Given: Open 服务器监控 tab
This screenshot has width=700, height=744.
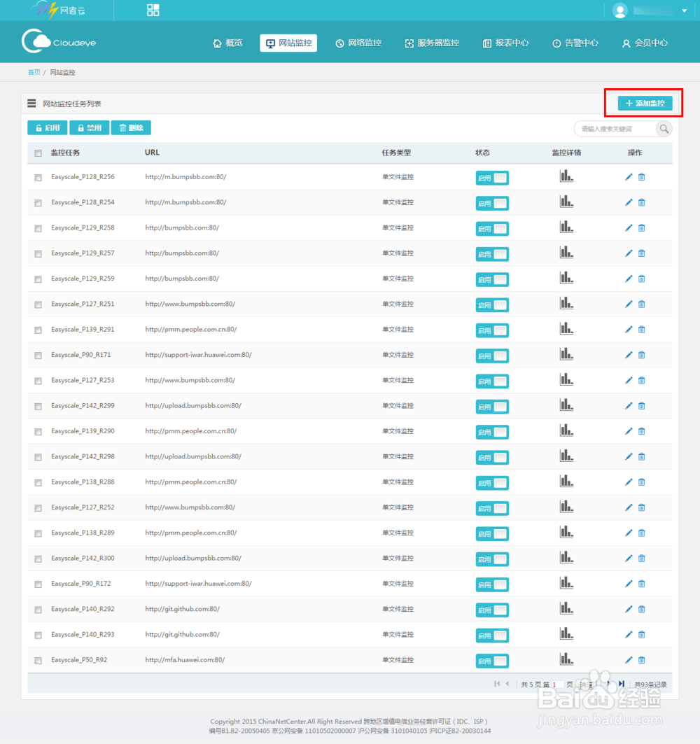Looking at the screenshot, I should (433, 43).
